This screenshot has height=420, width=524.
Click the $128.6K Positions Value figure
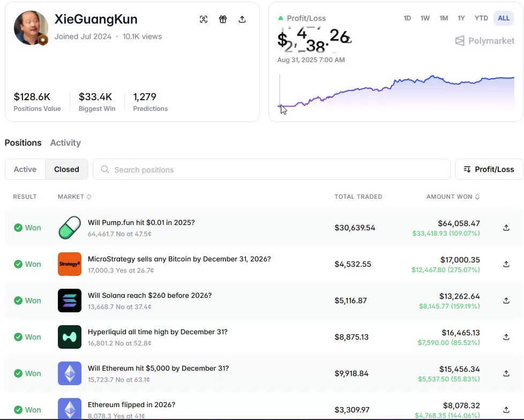coord(32,97)
